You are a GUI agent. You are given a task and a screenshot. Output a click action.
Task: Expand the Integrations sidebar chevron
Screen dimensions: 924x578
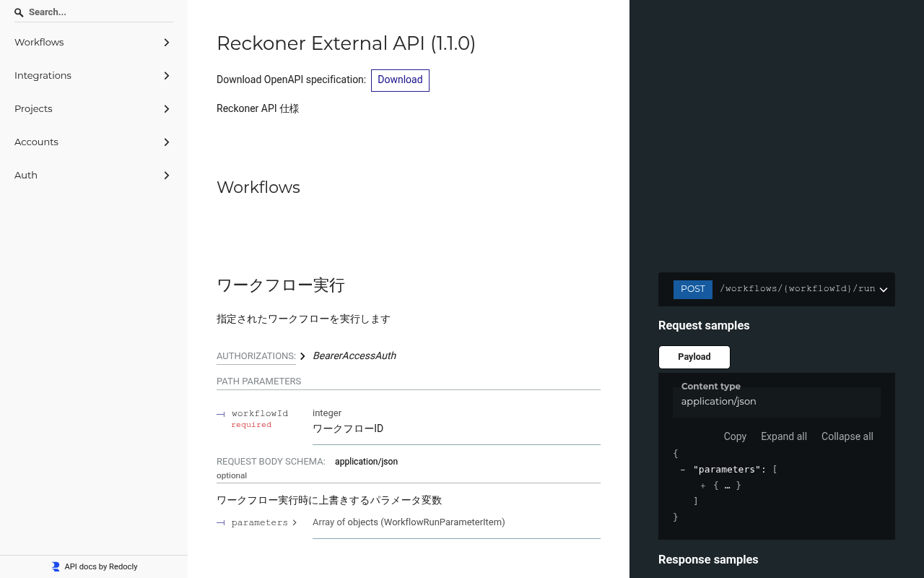(x=167, y=76)
